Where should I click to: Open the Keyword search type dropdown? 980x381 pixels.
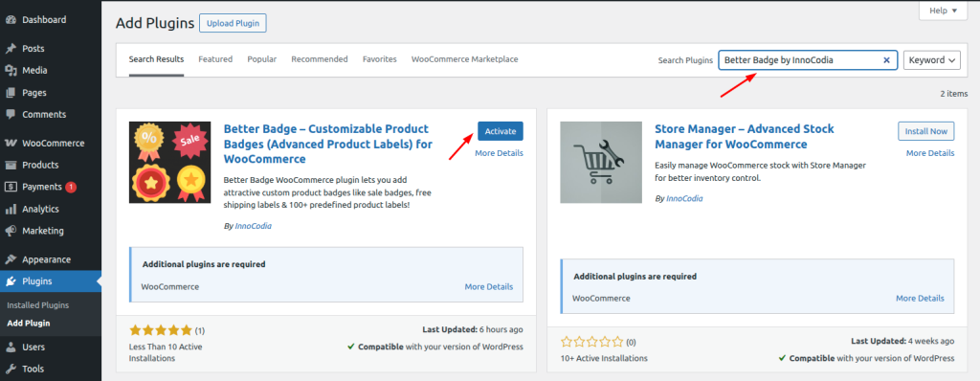(x=932, y=60)
